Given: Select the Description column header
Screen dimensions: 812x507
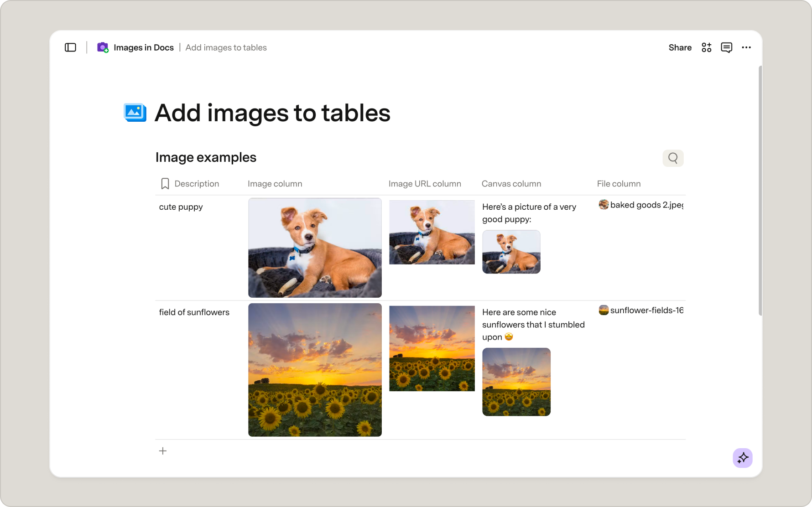Looking at the screenshot, I should (197, 184).
